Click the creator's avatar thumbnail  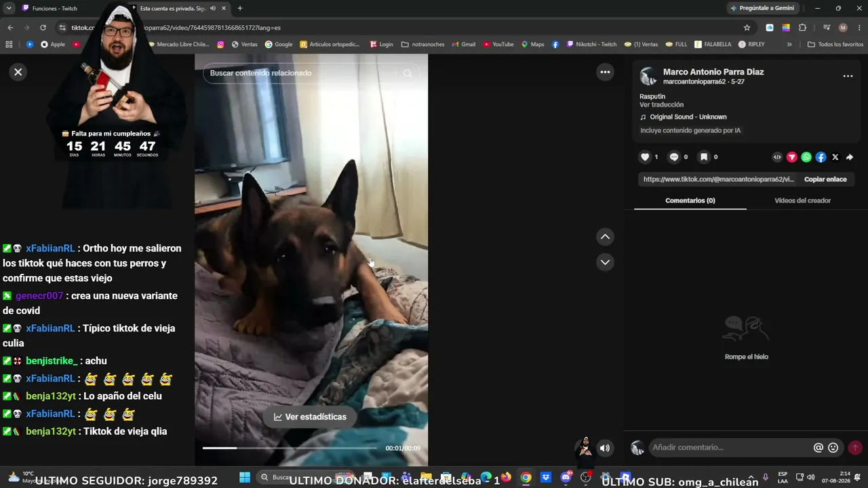pos(648,77)
